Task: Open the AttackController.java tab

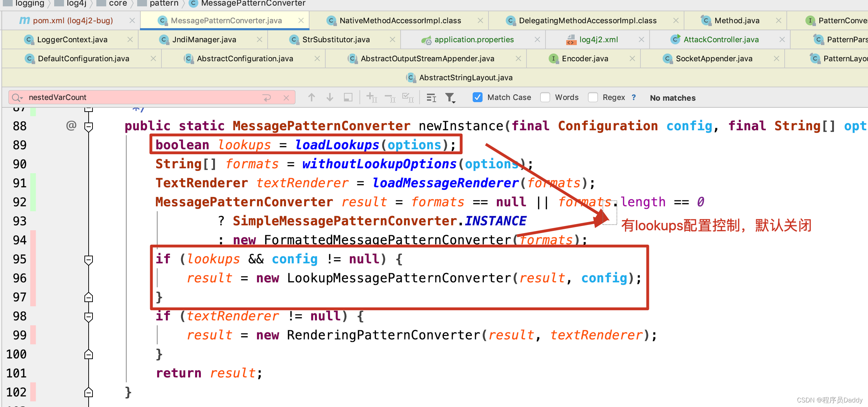Action: click(x=721, y=40)
